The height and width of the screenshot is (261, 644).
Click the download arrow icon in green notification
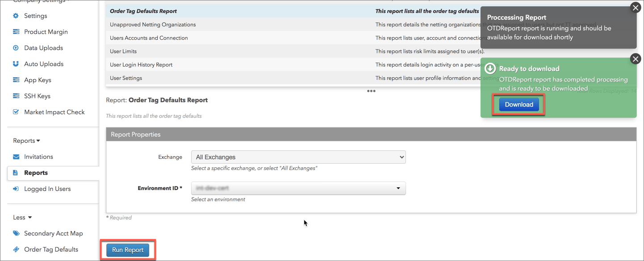tap(490, 68)
